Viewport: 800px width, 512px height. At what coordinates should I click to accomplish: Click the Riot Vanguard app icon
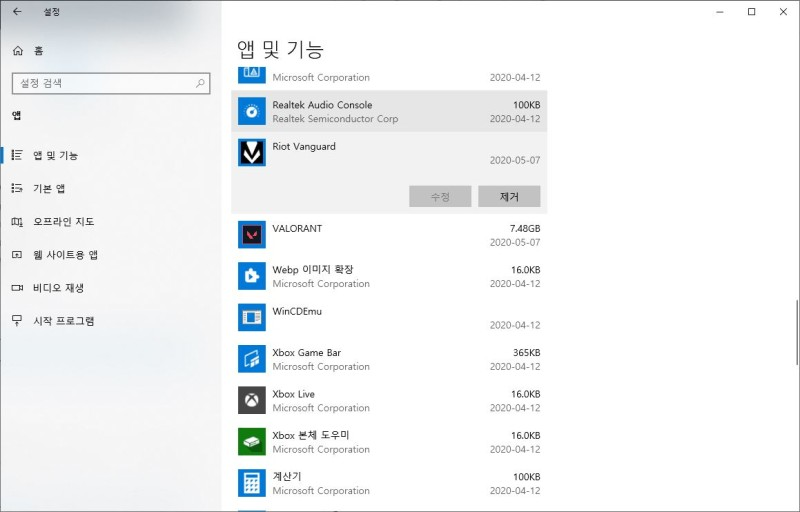[252, 152]
